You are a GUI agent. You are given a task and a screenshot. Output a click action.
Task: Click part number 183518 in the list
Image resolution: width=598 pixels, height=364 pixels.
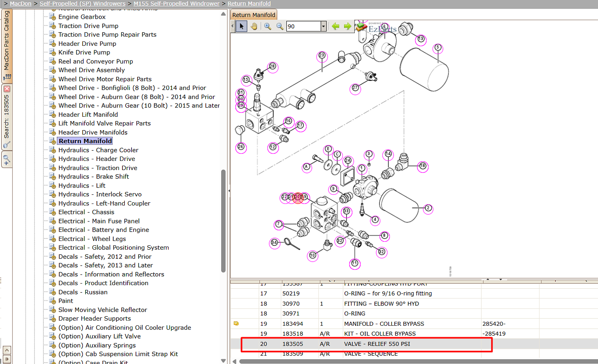pos(293,334)
